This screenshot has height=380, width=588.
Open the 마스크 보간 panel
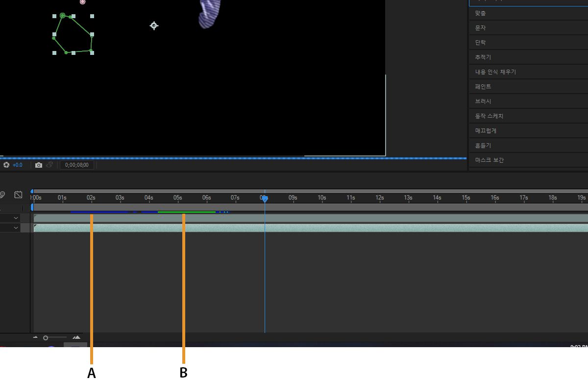tap(528, 160)
